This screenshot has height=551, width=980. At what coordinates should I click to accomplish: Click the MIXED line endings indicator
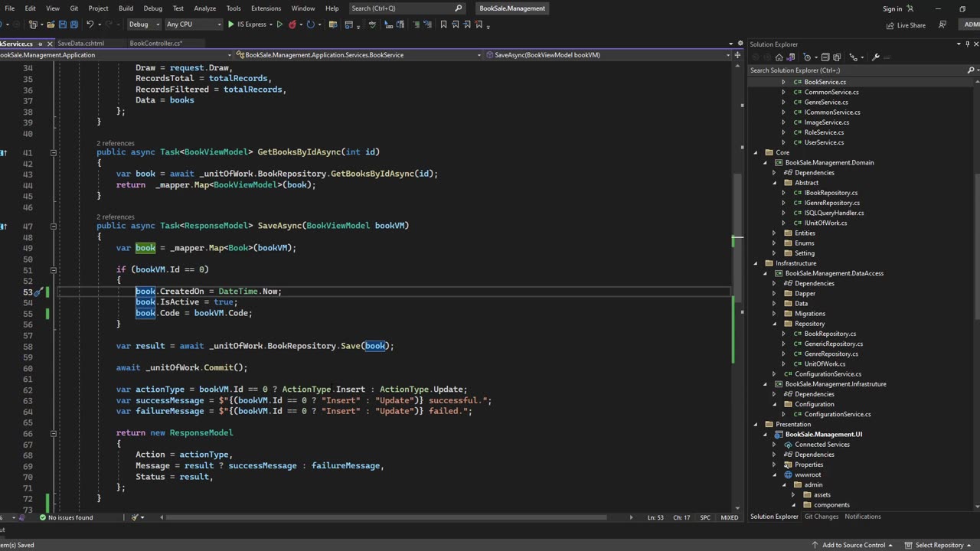click(730, 517)
